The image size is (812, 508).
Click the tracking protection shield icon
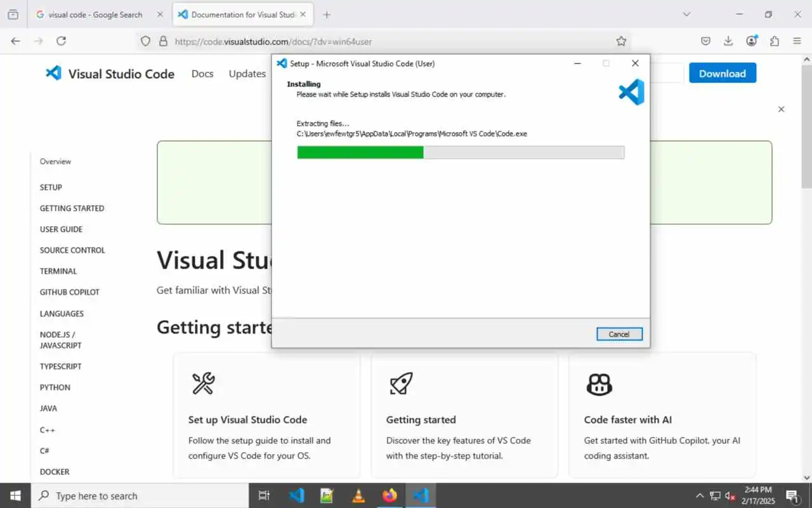tap(145, 41)
